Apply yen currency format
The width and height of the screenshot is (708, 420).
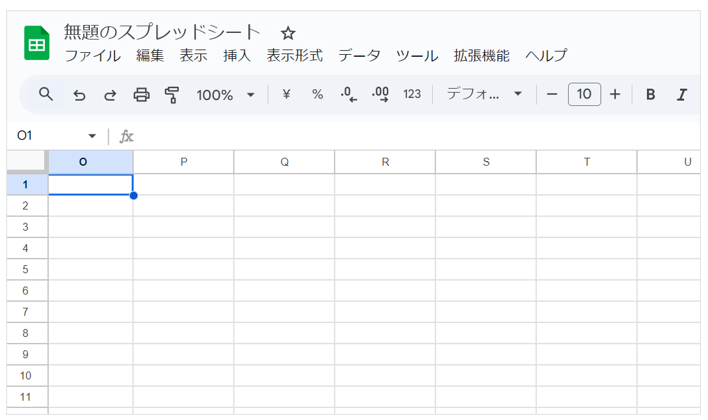286,94
